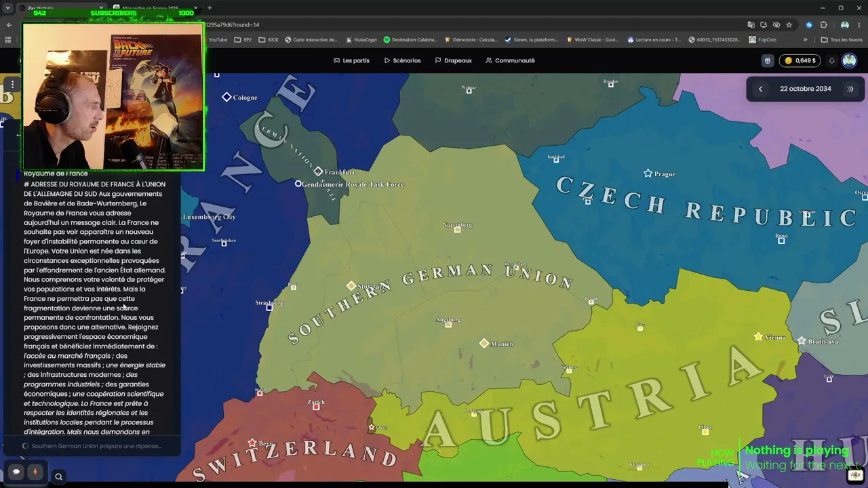Open the notifications bell
868x488 pixels.
click(x=832, y=60)
